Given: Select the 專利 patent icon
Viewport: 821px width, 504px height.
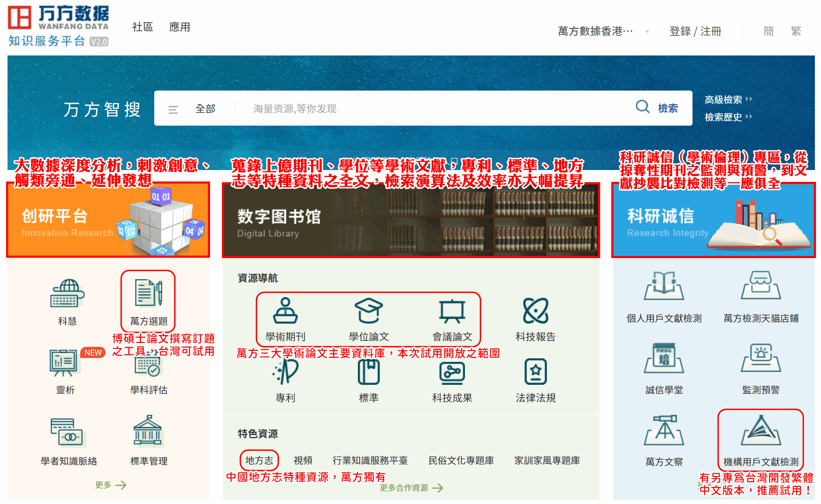Looking at the screenshot, I should [285, 372].
